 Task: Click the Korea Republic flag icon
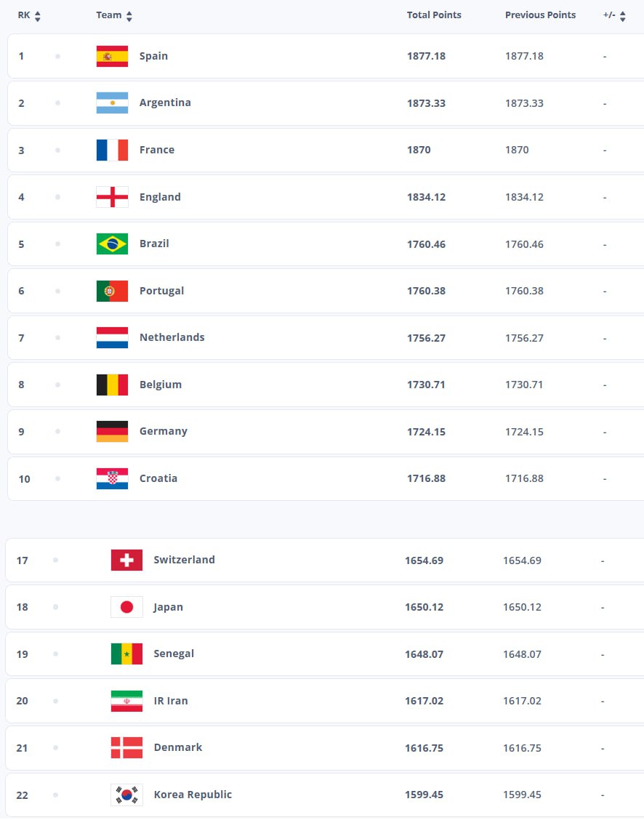126,795
